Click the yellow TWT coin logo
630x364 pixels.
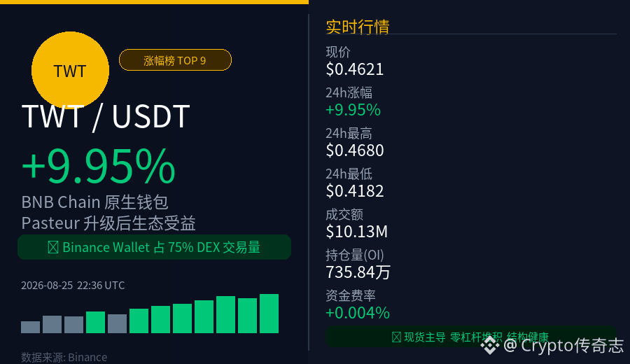[x=70, y=70]
